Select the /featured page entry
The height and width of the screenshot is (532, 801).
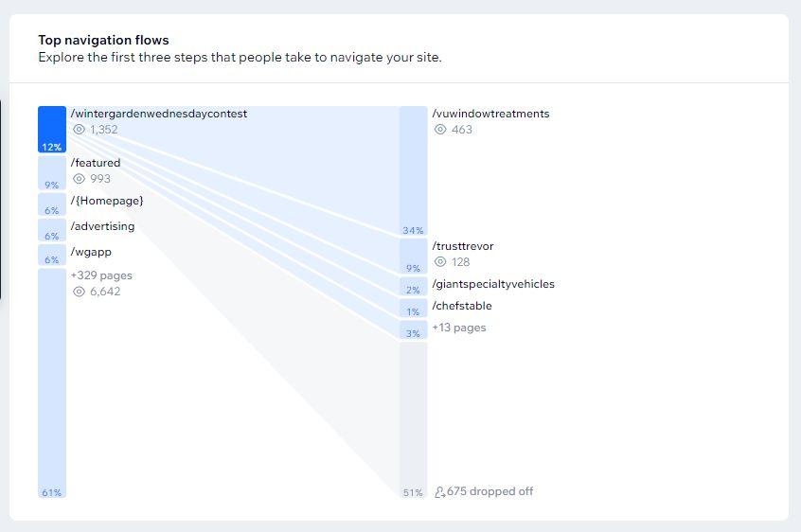pyautogui.click(x=96, y=163)
